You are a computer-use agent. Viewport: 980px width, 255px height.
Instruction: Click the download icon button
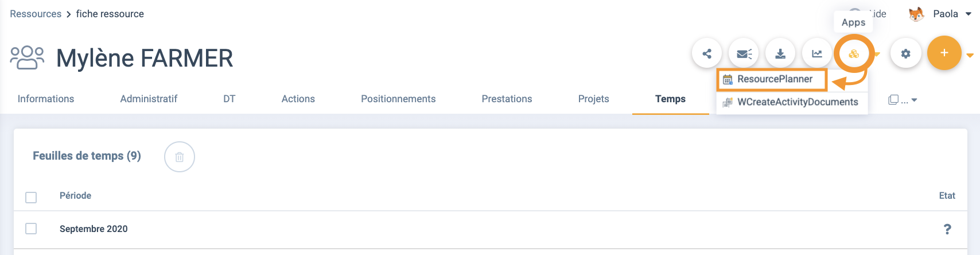click(780, 53)
